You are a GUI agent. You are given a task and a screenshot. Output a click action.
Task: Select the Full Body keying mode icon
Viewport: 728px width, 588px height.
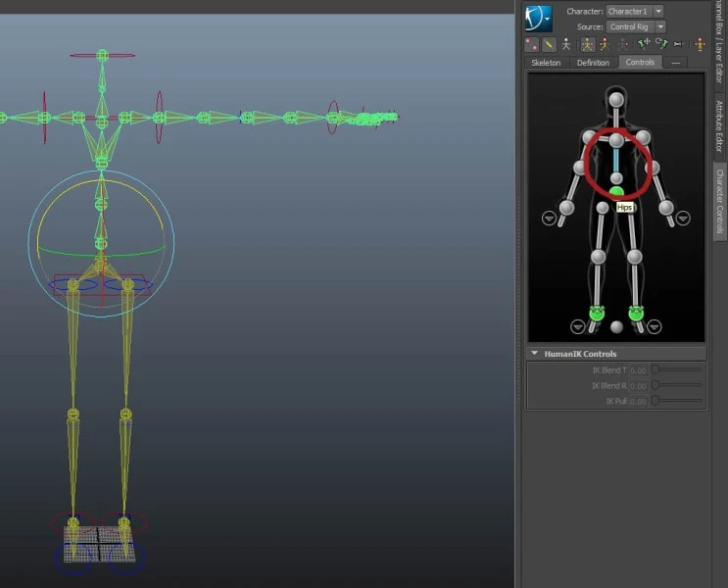point(587,44)
